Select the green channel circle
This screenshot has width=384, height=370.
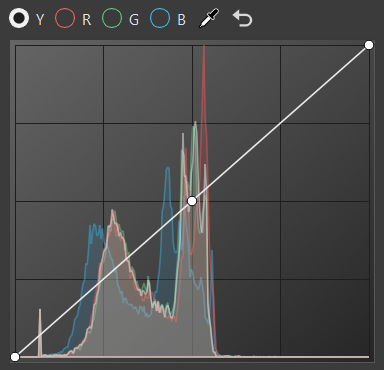click(x=112, y=18)
